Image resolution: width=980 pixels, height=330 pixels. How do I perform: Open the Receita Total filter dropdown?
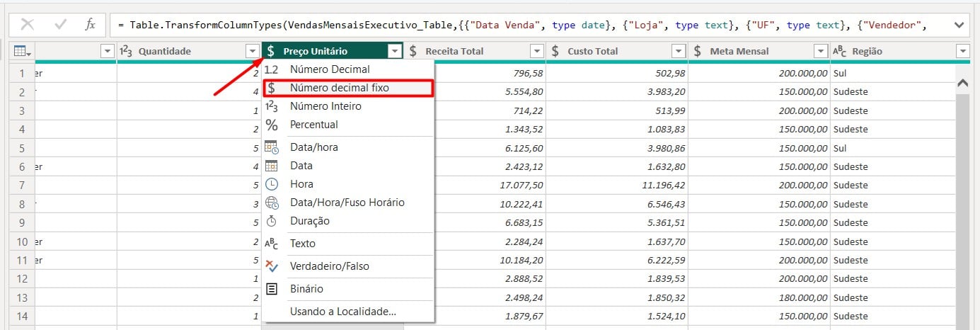[537, 51]
